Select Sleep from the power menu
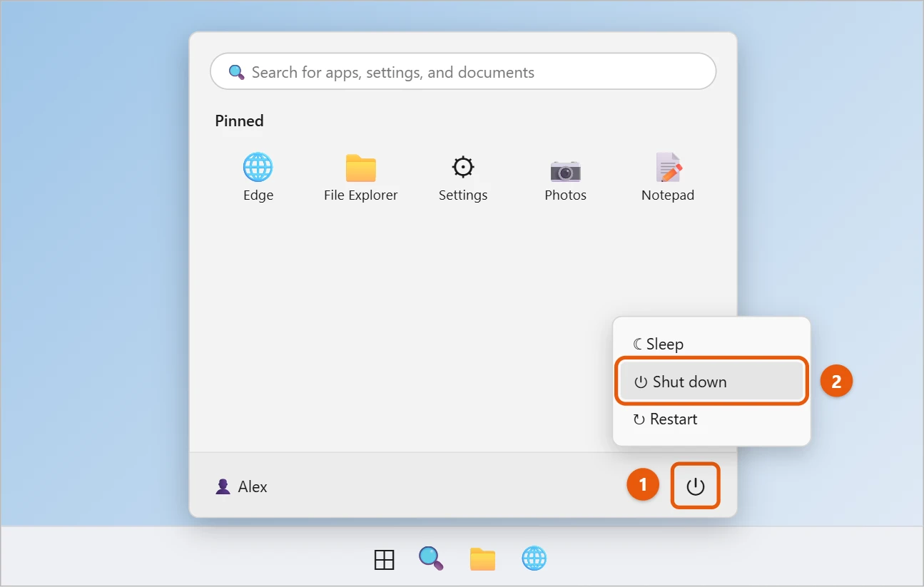 712,344
